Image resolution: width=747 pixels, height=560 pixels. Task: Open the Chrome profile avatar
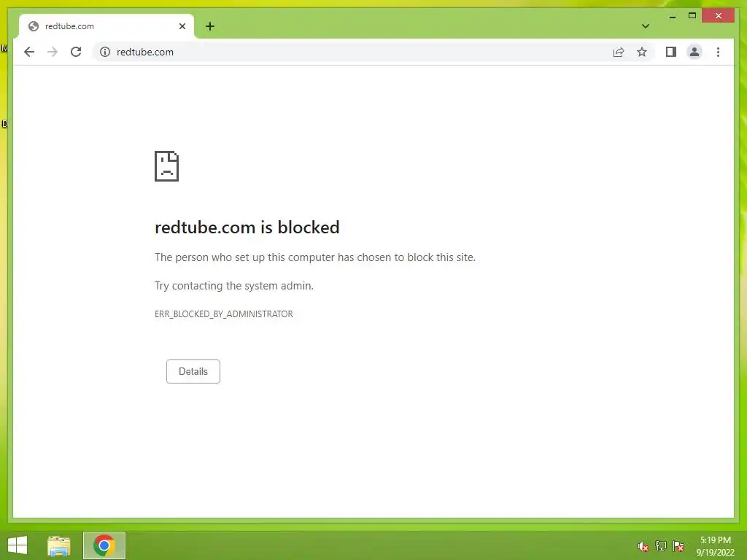694,52
